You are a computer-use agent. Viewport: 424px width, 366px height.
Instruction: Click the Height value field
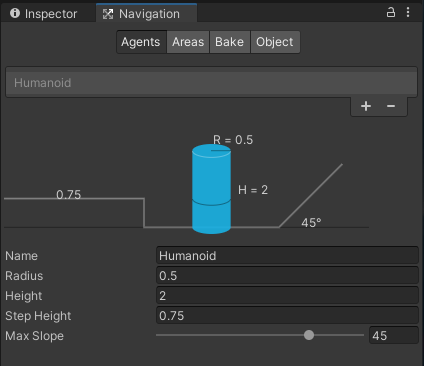pos(287,296)
